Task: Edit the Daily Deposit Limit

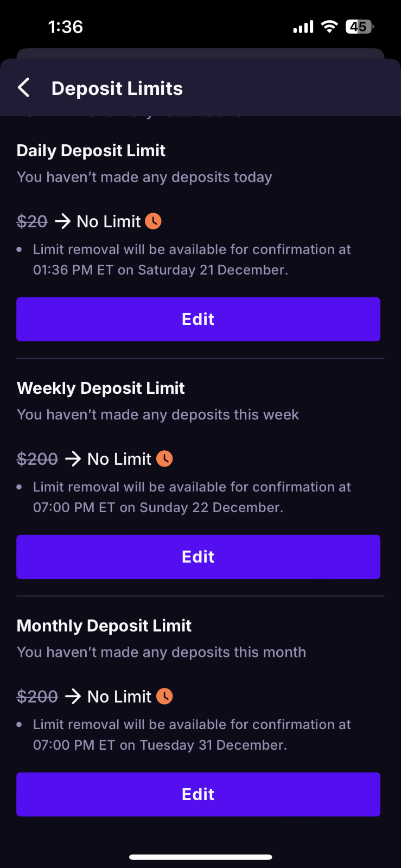Action: pos(198,319)
